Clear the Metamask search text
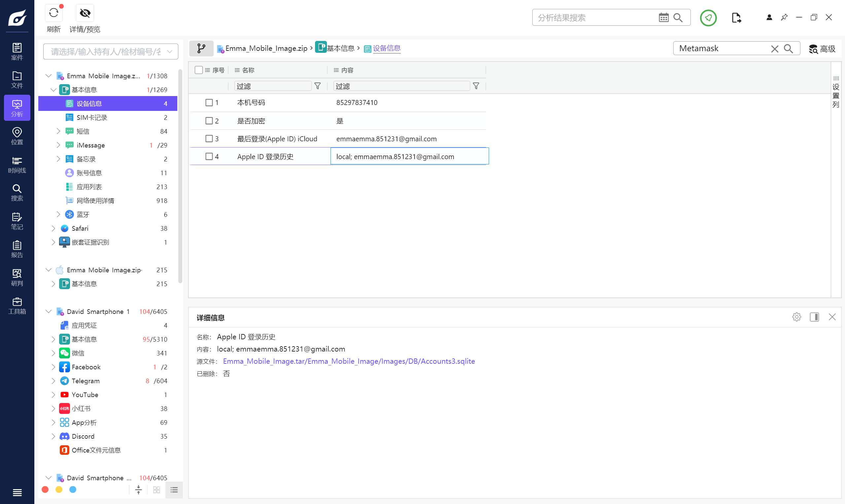This screenshot has width=845, height=504. (774, 49)
